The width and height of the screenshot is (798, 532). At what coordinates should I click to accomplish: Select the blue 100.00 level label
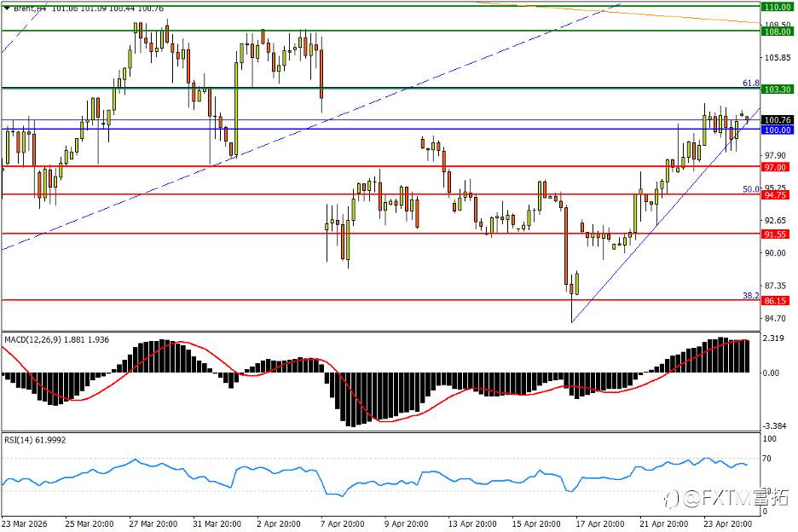tap(777, 130)
